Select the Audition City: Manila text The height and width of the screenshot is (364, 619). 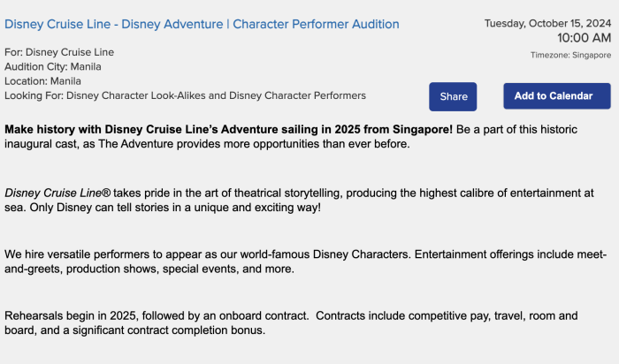click(x=53, y=66)
